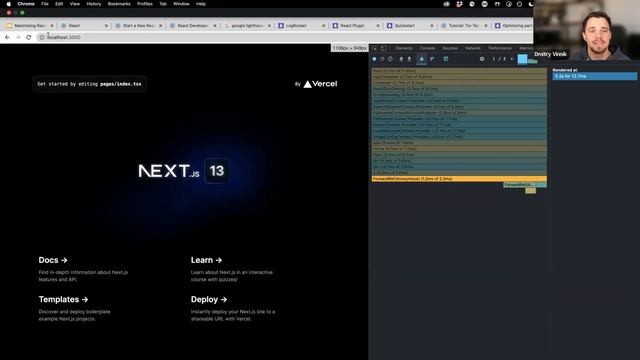The image size is (640, 360).
Task: Click the Next.js 13 logo
Action: pos(184,171)
